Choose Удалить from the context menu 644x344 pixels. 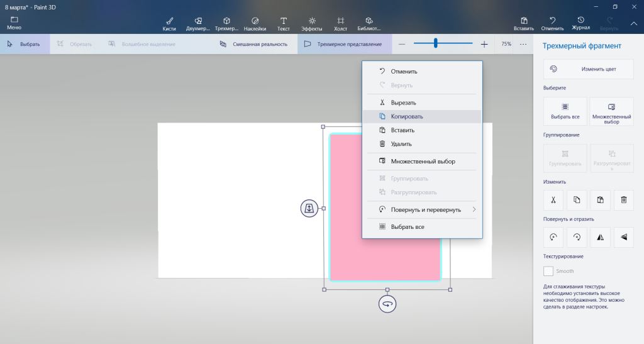tap(401, 144)
